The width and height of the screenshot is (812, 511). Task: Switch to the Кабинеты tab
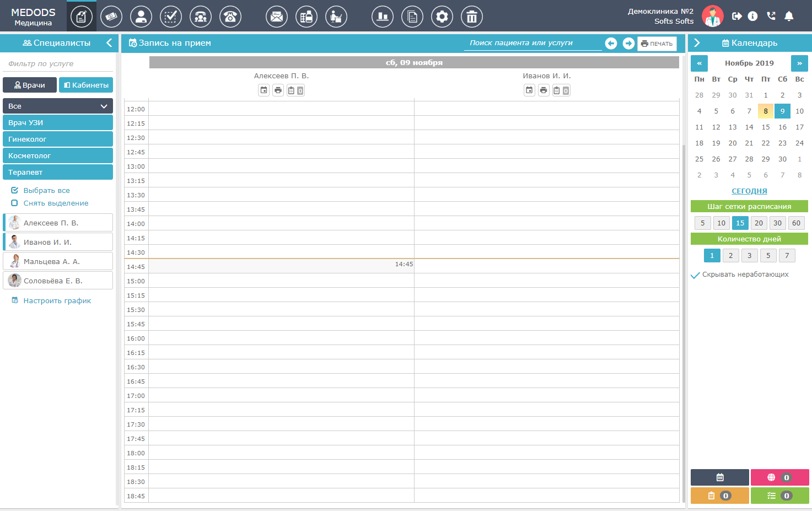point(86,85)
